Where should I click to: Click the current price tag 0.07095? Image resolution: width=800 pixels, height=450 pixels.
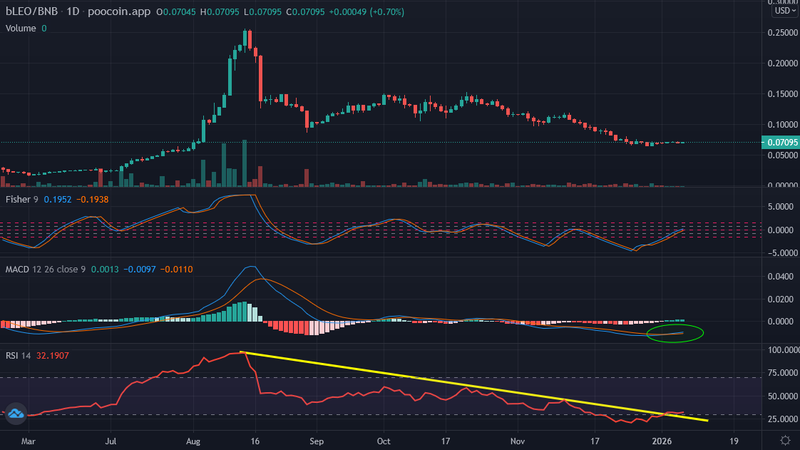780,143
